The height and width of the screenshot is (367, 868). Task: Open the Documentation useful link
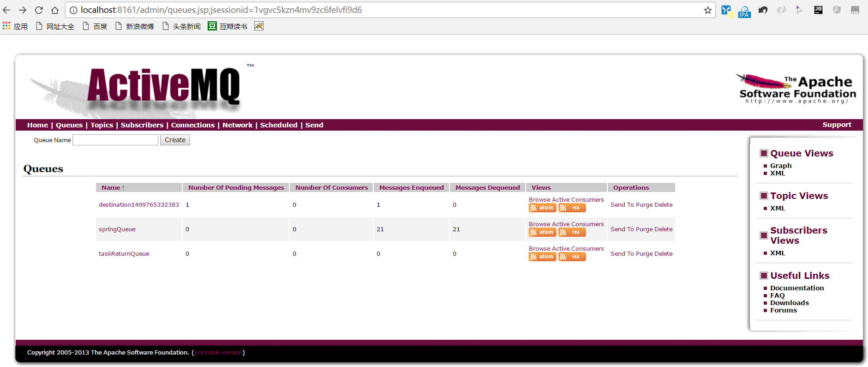click(x=797, y=288)
